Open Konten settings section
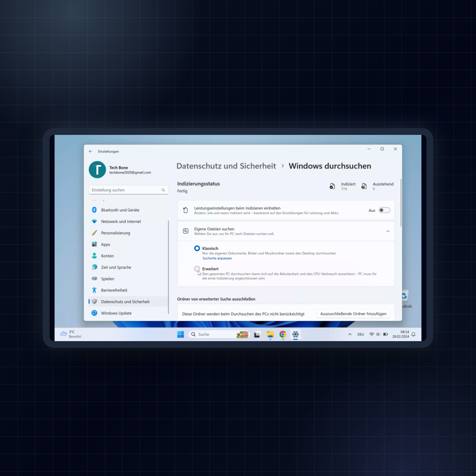Image resolution: width=476 pixels, height=476 pixels. point(128,256)
